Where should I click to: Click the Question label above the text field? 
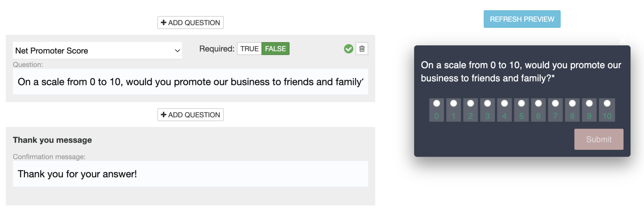click(28, 64)
